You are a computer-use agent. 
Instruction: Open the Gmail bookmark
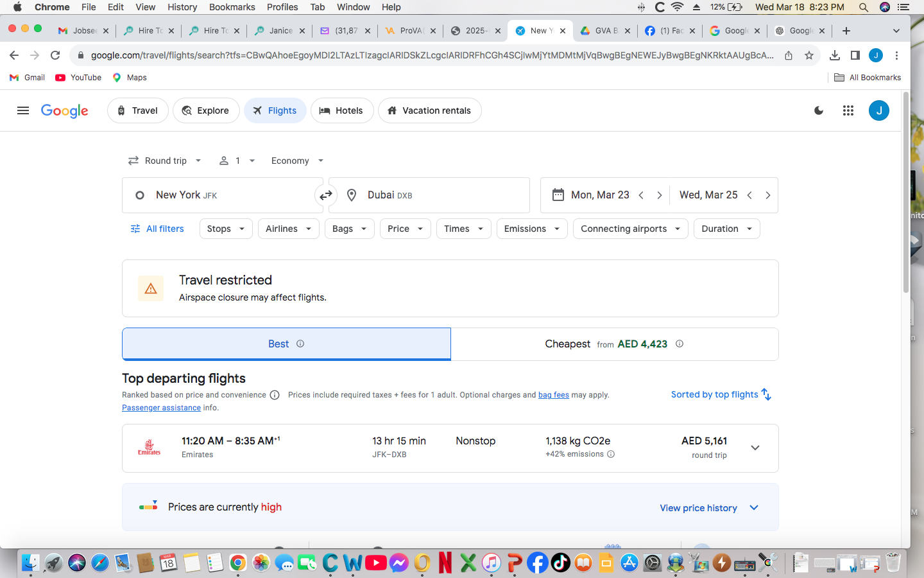point(27,78)
